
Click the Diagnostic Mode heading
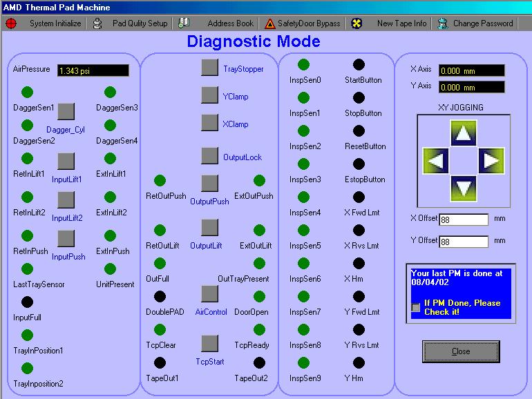254,41
